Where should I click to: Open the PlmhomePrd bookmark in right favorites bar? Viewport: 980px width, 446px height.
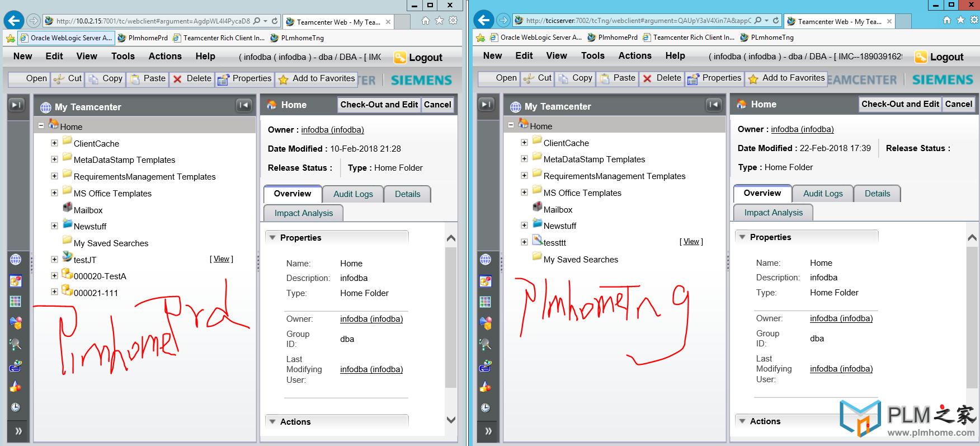click(612, 37)
